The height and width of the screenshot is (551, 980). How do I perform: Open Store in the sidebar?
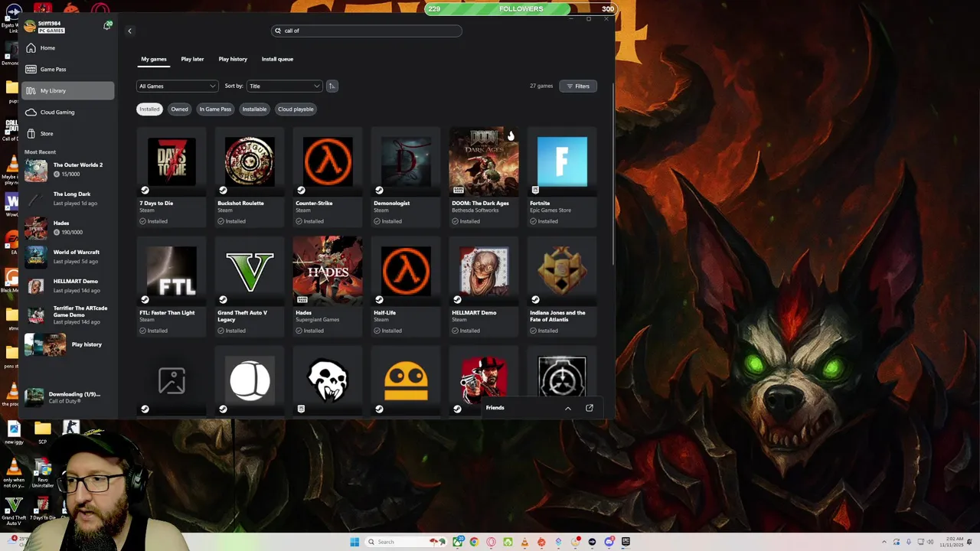coord(67,133)
